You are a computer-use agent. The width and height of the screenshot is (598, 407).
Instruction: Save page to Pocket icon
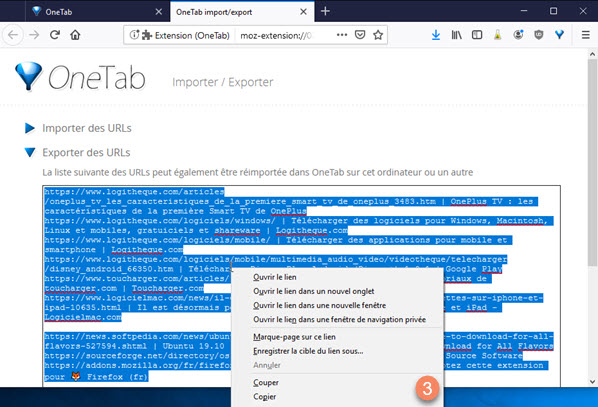(360, 35)
